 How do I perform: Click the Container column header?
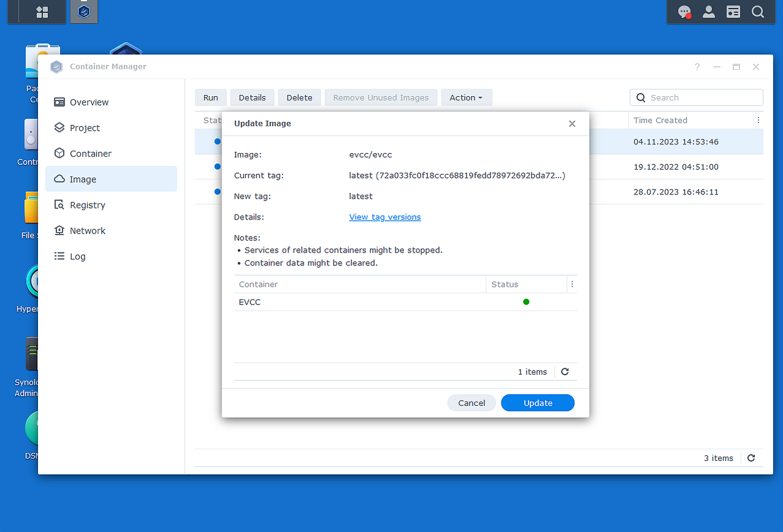[x=360, y=284]
